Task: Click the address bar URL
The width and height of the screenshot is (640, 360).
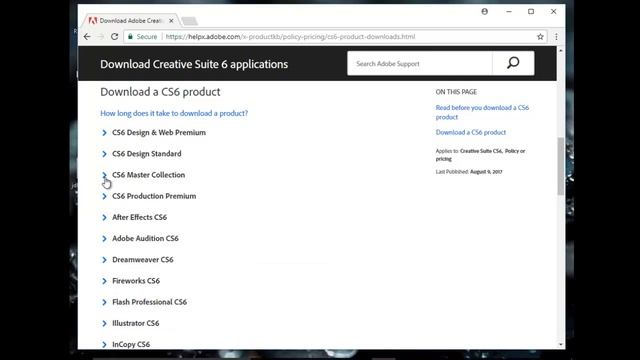Action: 290,37
